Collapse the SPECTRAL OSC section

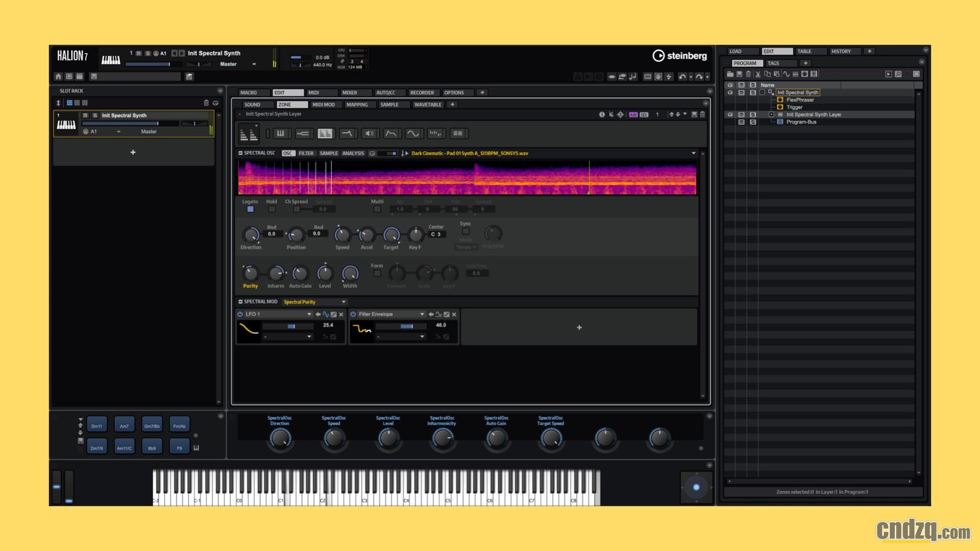click(240, 153)
